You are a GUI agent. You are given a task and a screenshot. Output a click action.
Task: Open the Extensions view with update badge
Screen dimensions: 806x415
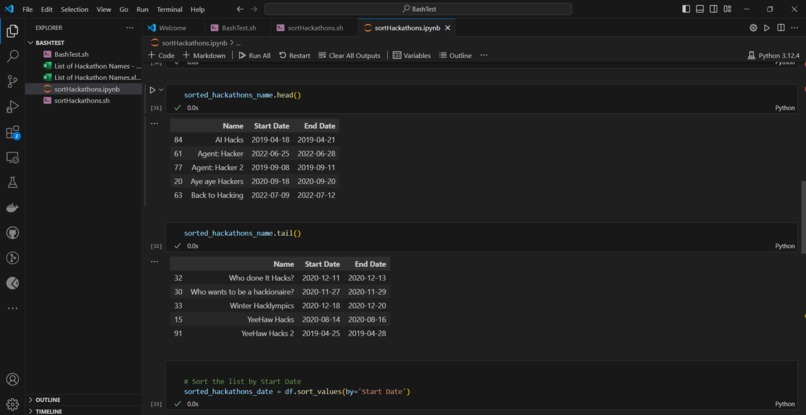click(x=12, y=132)
